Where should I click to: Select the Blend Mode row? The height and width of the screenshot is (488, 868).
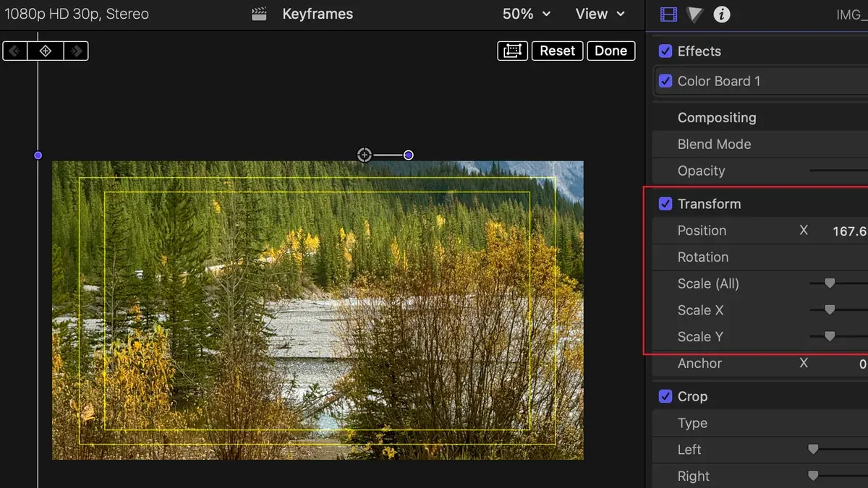click(760, 144)
